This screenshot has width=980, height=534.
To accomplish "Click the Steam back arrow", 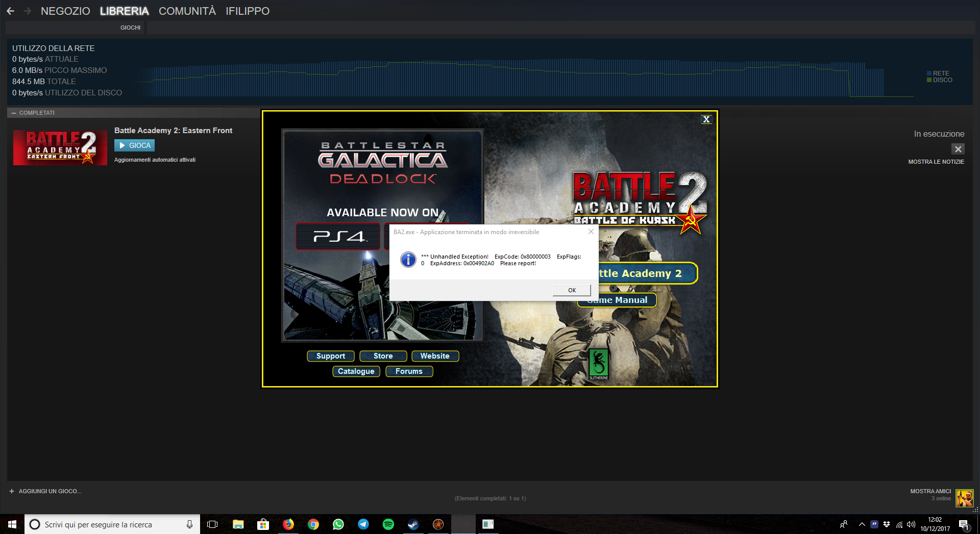I will (10, 11).
